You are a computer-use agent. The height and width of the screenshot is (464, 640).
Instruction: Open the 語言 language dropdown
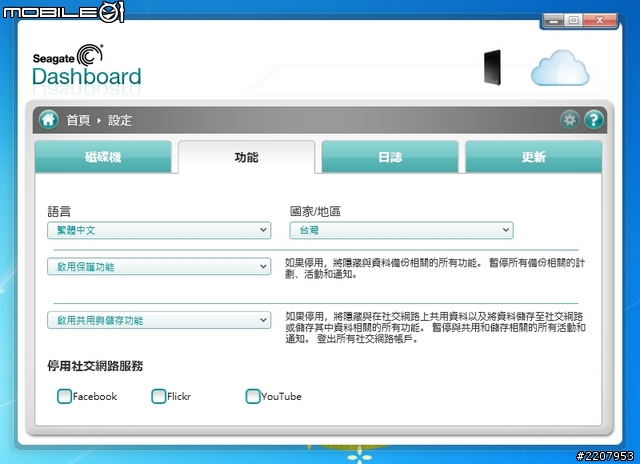159,230
